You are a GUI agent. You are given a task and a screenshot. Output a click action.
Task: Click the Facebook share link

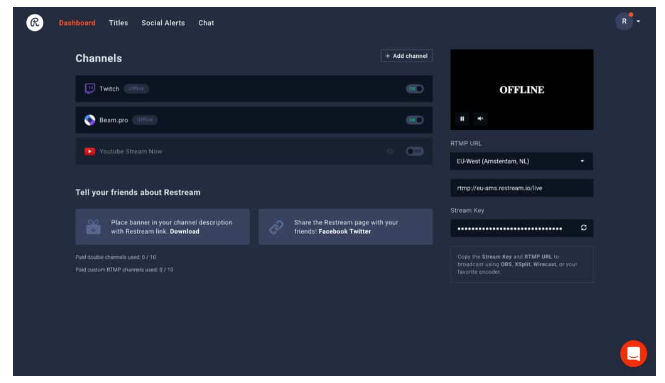(x=333, y=232)
